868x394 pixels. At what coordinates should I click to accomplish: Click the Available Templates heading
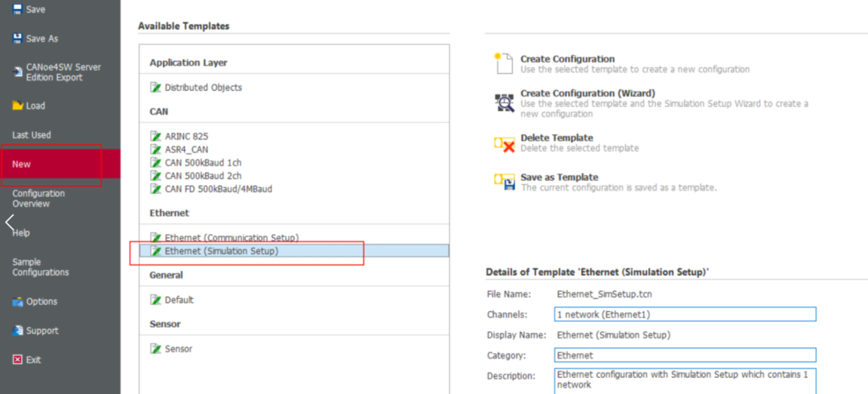coord(184,26)
